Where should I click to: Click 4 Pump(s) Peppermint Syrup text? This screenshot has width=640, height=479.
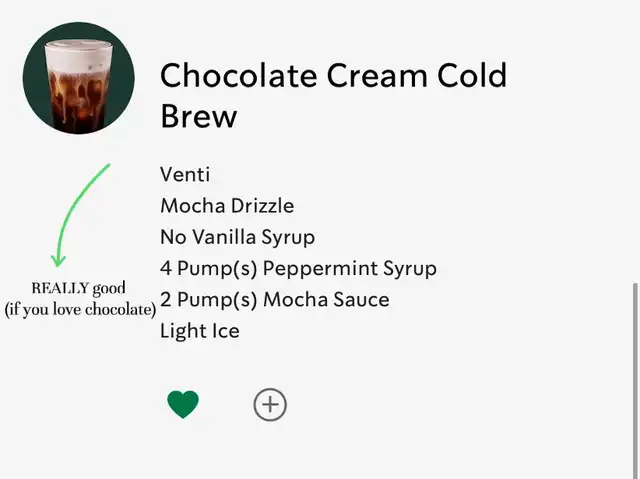tap(298, 269)
